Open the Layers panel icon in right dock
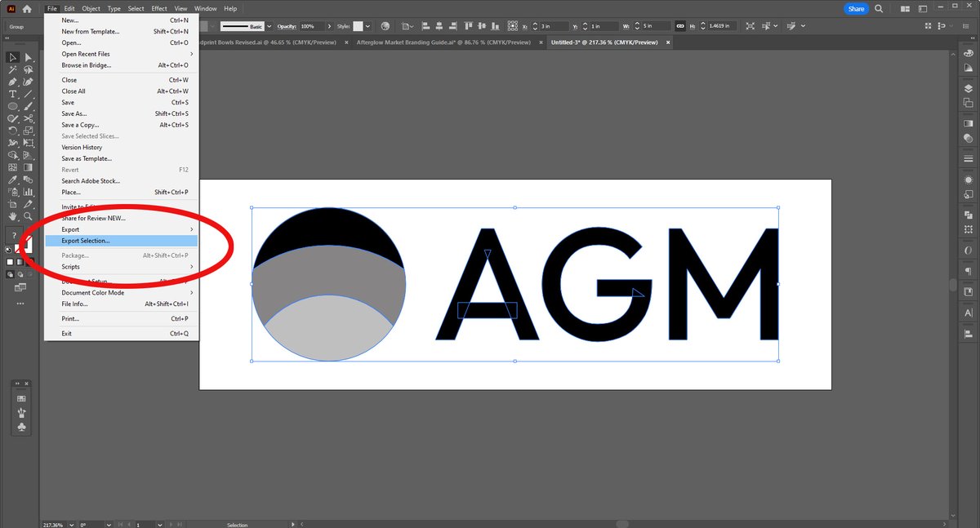Image resolution: width=980 pixels, height=528 pixels. click(969, 89)
